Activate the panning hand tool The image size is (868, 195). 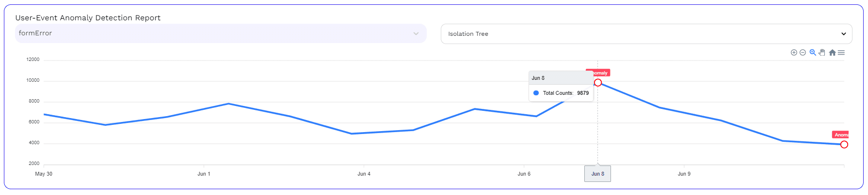coord(822,53)
